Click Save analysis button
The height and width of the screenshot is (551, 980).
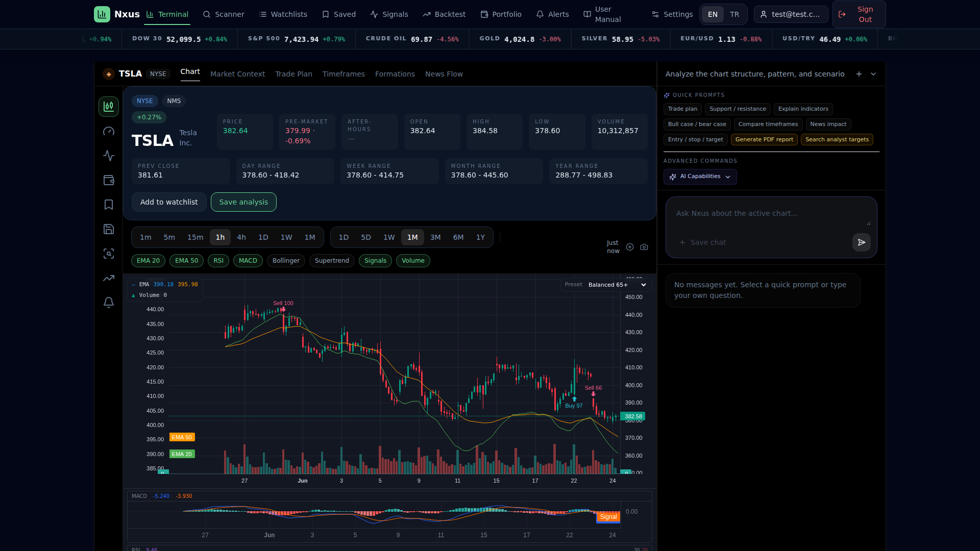click(x=243, y=202)
